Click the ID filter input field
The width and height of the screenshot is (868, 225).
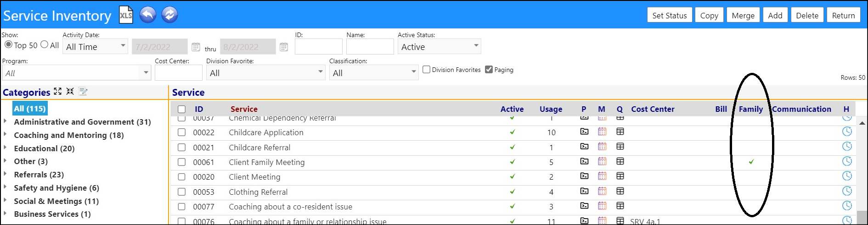pyautogui.click(x=318, y=46)
